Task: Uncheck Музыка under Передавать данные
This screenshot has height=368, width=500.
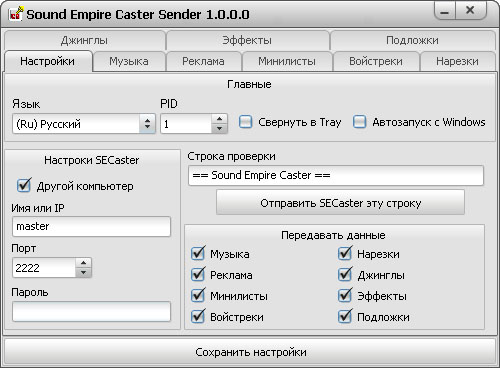Action: click(198, 254)
